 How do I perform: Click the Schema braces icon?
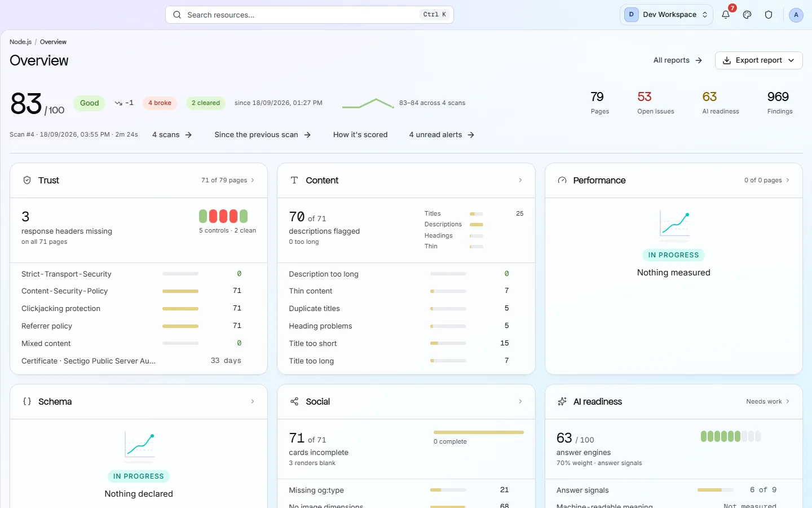pos(27,401)
